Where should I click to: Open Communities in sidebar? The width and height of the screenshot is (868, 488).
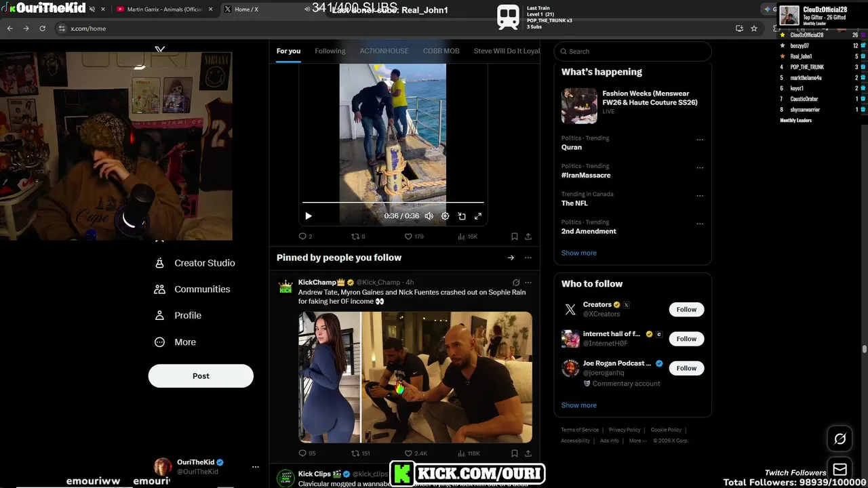[x=193, y=289]
